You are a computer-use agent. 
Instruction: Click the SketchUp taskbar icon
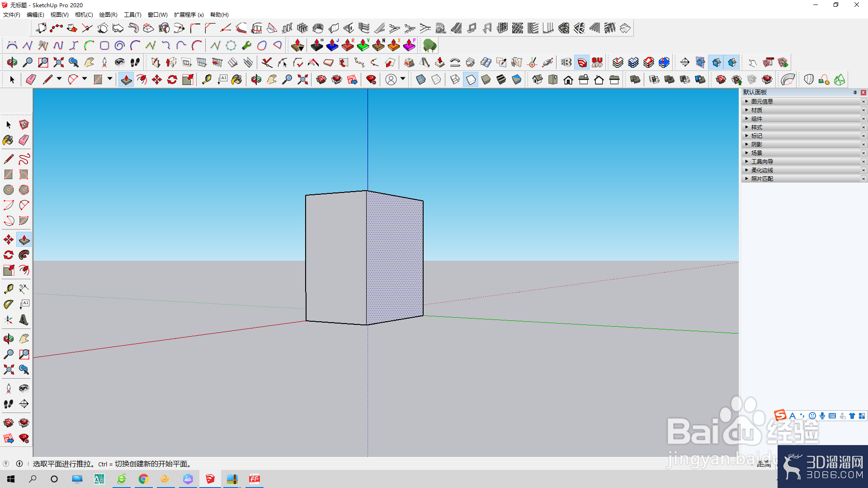(210, 479)
